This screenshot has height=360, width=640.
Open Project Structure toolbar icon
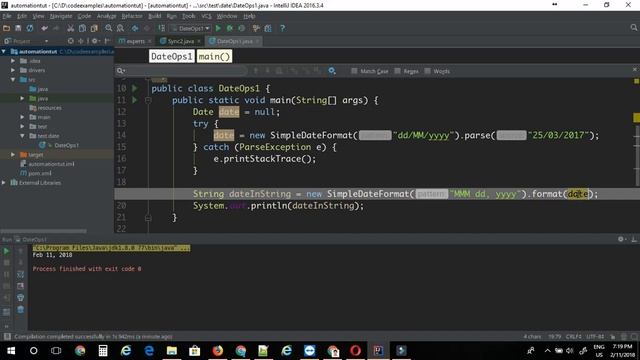268,28
